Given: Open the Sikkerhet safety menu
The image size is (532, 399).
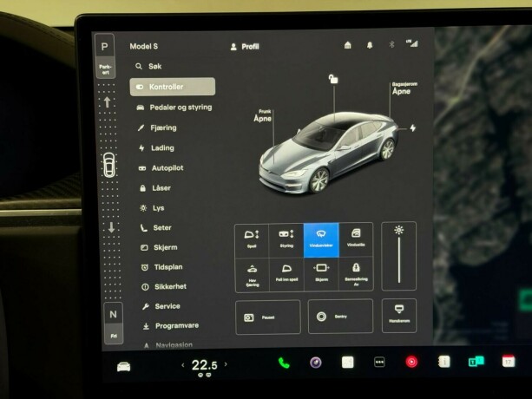Looking at the screenshot, I should coord(164,287).
